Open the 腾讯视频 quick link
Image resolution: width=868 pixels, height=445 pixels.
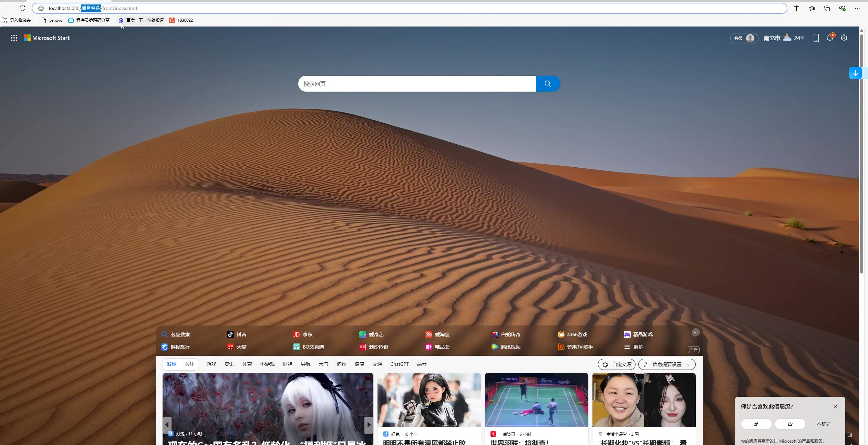coord(506,347)
